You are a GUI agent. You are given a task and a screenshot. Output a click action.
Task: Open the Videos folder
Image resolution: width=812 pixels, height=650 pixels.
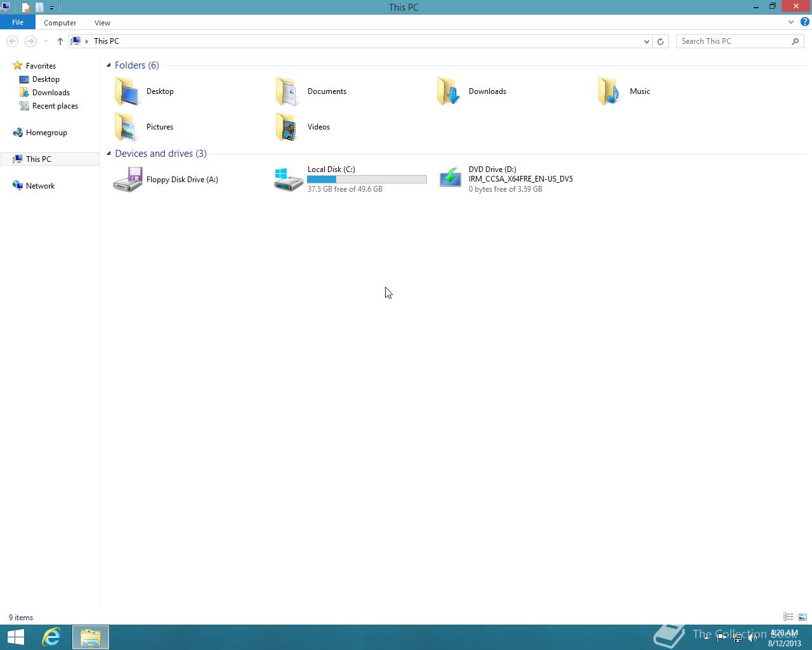(303, 127)
